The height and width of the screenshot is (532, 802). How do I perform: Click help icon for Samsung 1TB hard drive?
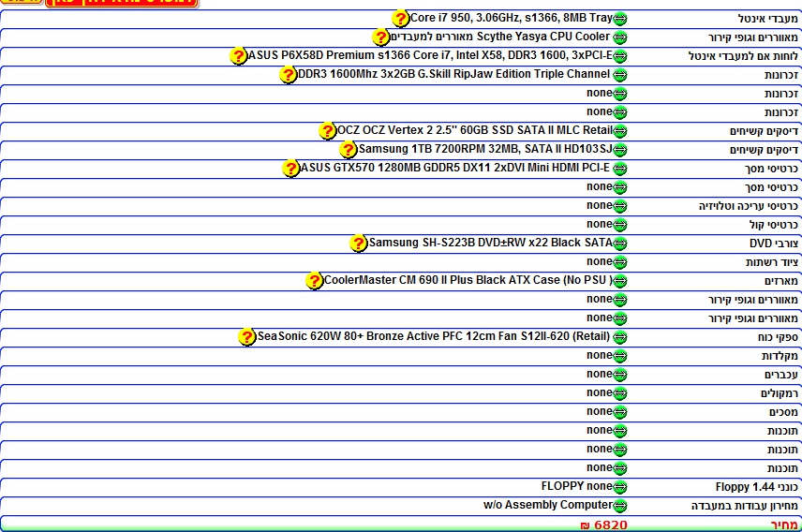[x=349, y=150]
